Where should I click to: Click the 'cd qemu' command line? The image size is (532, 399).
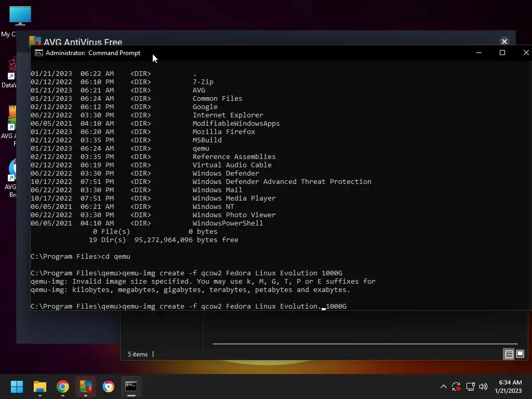(x=81, y=257)
